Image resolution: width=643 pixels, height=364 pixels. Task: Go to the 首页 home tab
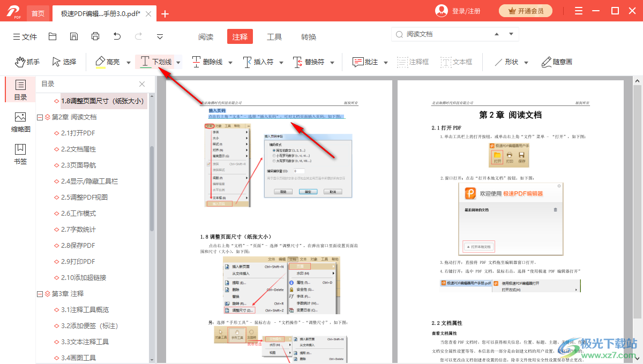[x=38, y=13]
